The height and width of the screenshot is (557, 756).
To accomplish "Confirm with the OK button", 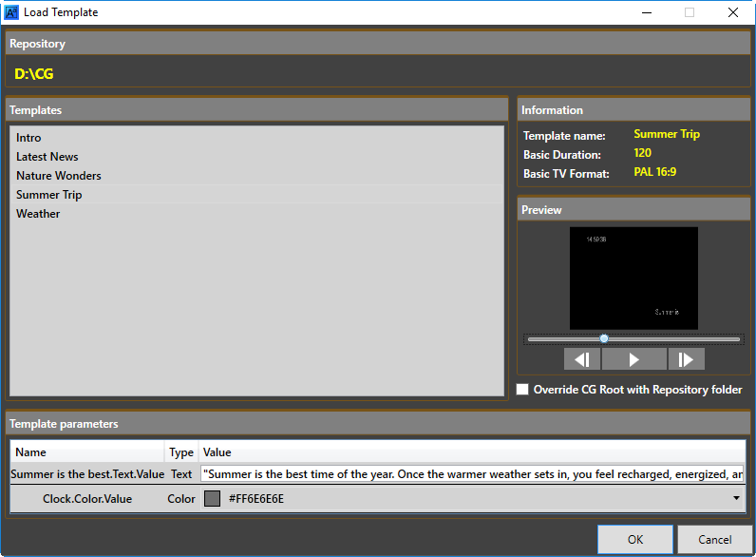I will 635,539.
